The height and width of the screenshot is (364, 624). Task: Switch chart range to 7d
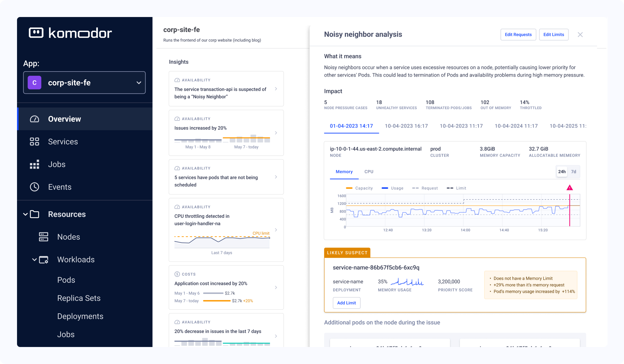574,172
